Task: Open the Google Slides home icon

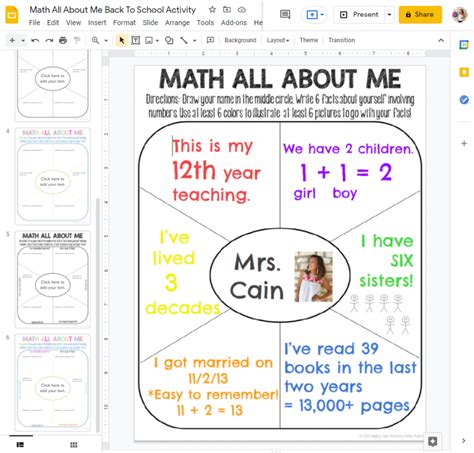Action: point(12,15)
